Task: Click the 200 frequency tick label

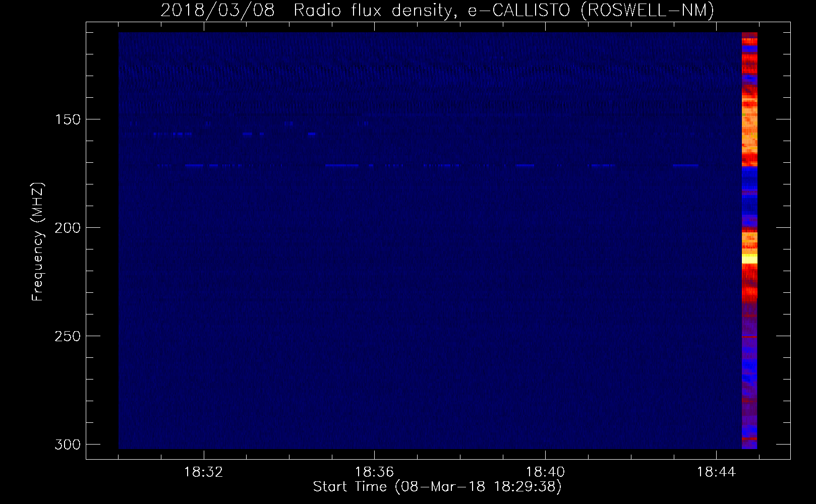Action: click(x=68, y=228)
